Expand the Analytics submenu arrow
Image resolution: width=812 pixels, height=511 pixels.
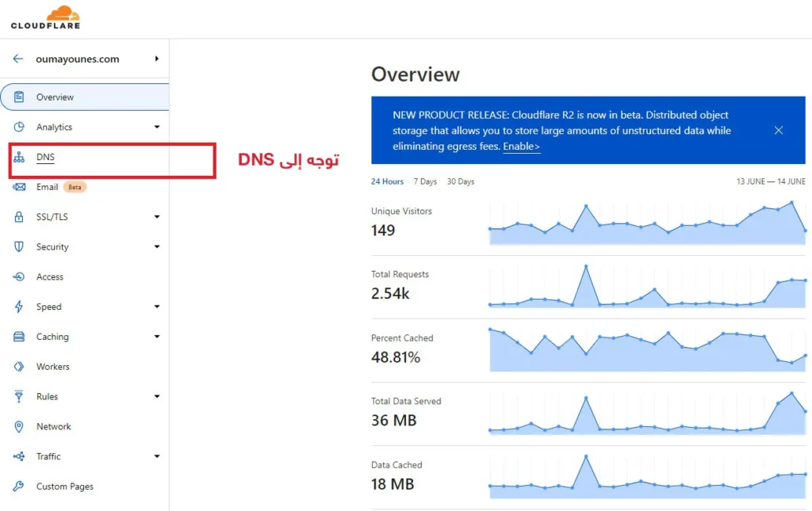point(157,127)
